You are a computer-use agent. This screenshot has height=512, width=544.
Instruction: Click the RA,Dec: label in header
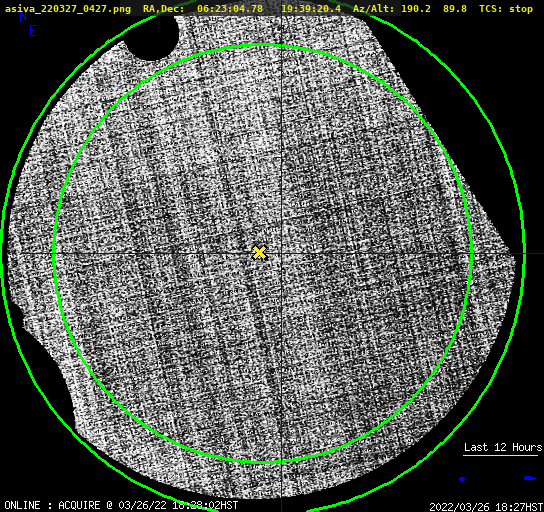pyautogui.click(x=163, y=9)
